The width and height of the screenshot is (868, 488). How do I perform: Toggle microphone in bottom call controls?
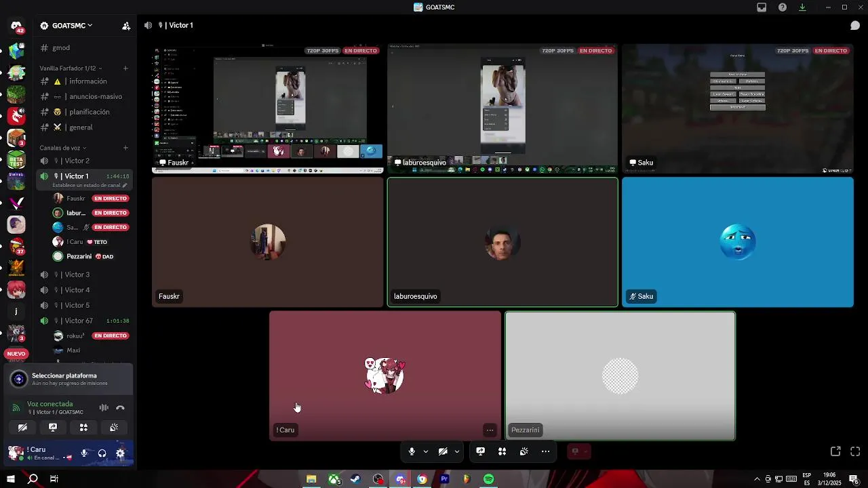pyautogui.click(x=412, y=451)
